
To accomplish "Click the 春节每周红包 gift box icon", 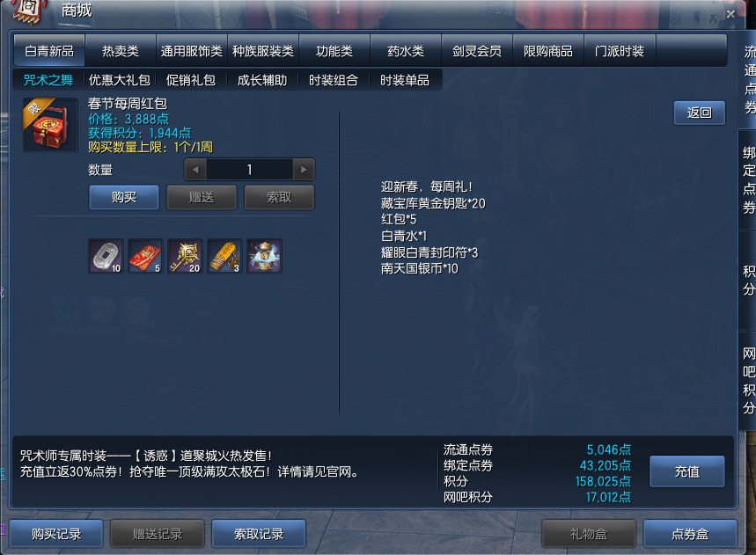I will tap(50, 125).
